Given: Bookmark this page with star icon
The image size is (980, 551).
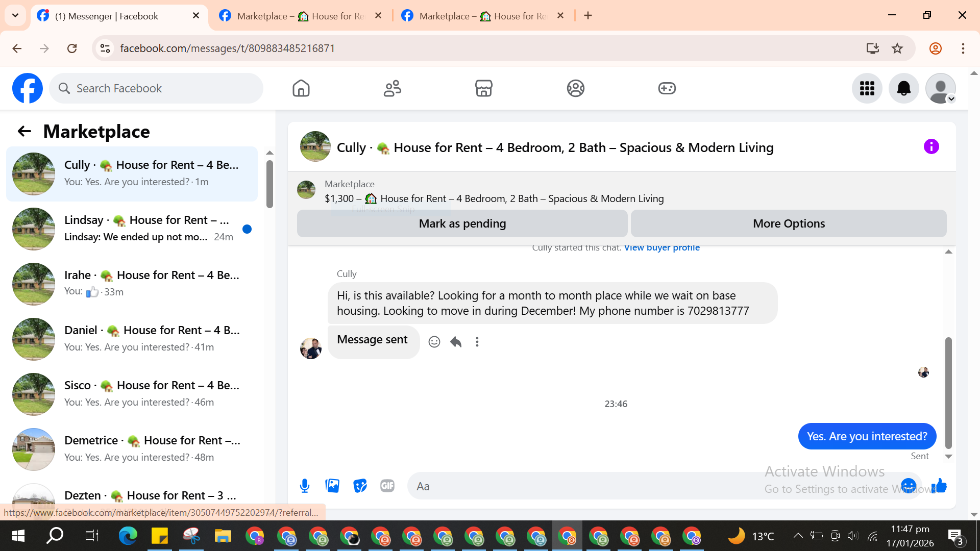Looking at the screenshot, I should [897, 48].
